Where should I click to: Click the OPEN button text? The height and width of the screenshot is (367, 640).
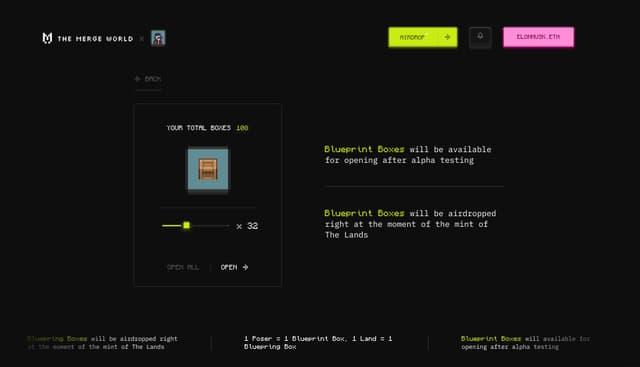229,267
